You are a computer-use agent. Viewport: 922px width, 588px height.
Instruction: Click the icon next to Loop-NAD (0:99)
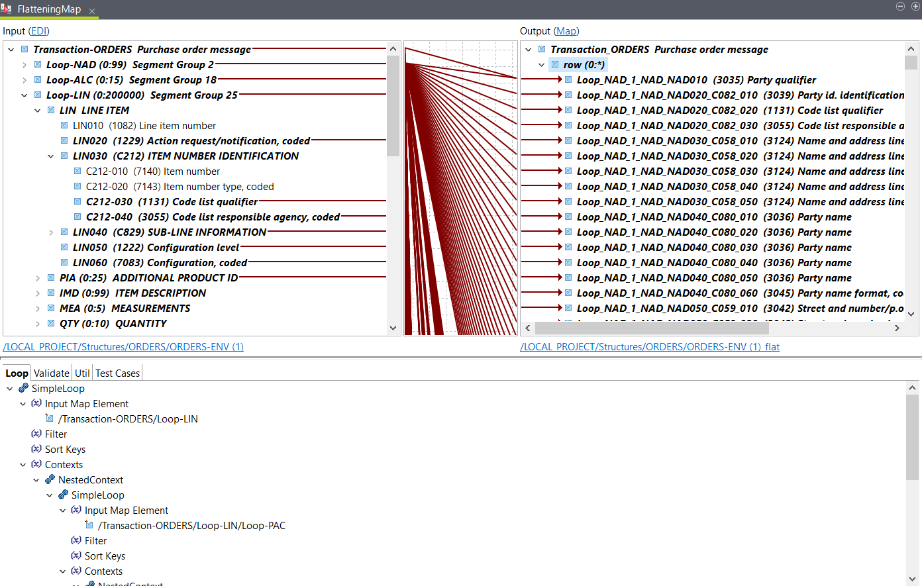click(38, 65)
